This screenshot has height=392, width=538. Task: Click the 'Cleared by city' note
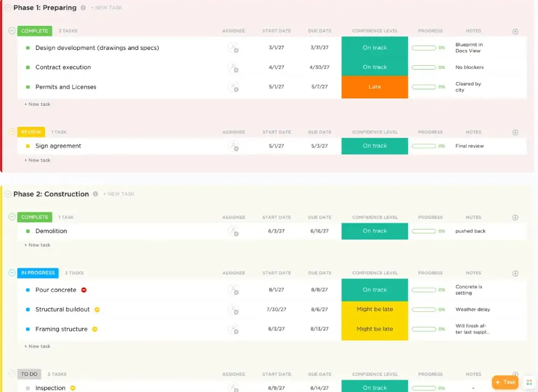pyautogui.click(x=468, y=87)
